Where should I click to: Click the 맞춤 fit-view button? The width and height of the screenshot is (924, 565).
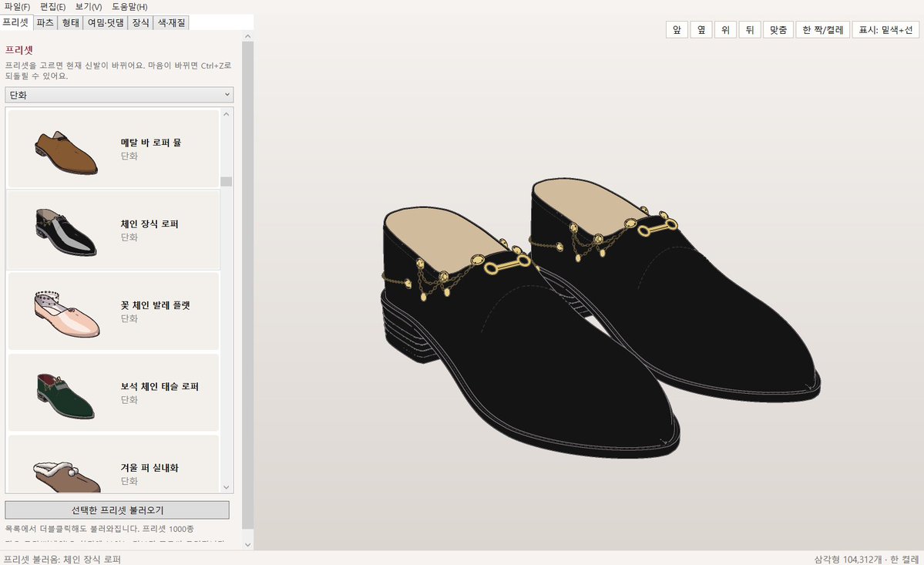click(778, 29)
